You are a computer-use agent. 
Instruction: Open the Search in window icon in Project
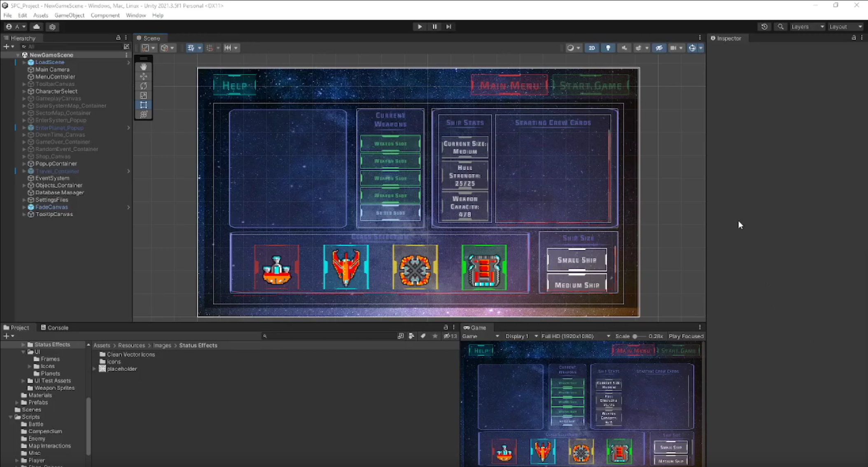coord(400,336)
